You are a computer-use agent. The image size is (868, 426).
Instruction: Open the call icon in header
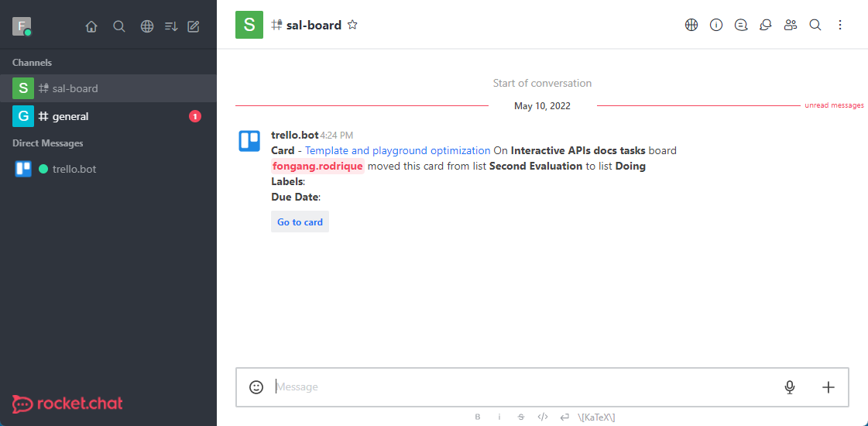691,25
